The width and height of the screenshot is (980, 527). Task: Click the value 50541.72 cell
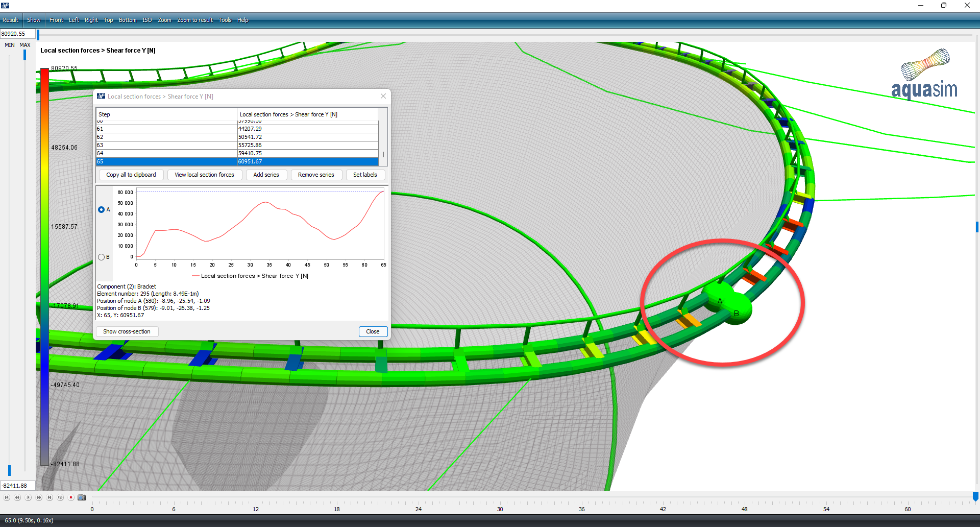tap(308, 137)
